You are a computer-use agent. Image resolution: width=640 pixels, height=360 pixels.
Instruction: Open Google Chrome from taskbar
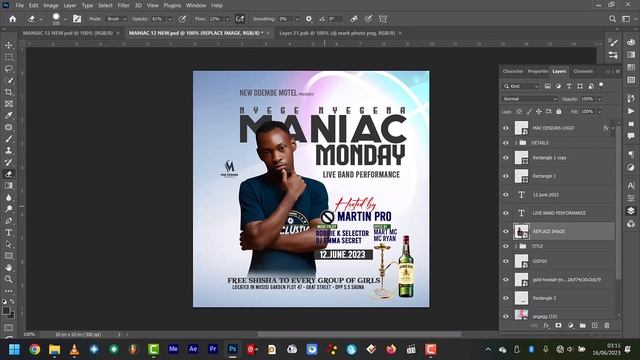pos(35,349)
